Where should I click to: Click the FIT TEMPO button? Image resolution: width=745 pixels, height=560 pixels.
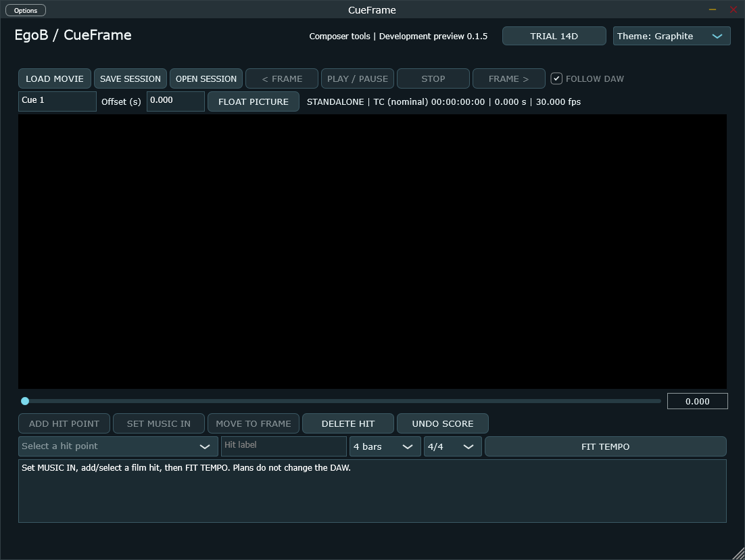(x=605, y=446)
